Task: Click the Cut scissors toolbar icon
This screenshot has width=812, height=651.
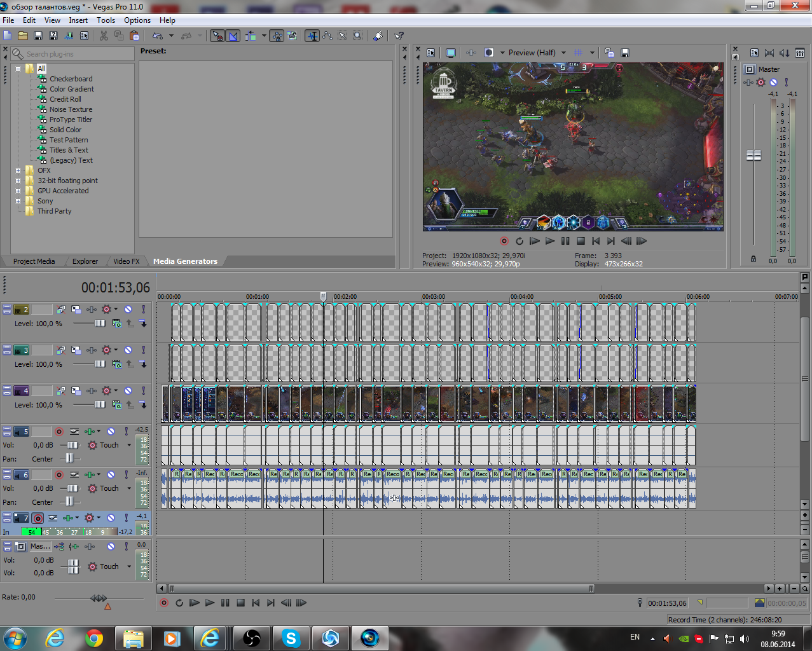Action: pos(104,36)
